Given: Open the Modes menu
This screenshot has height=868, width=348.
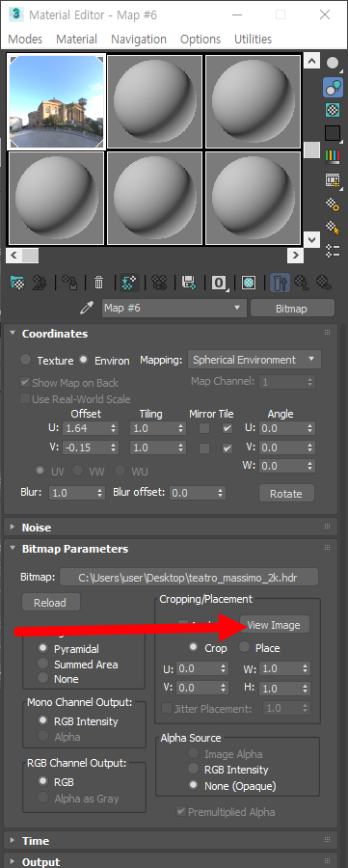Looking at the screenshot, I should (x=25, y=40).
